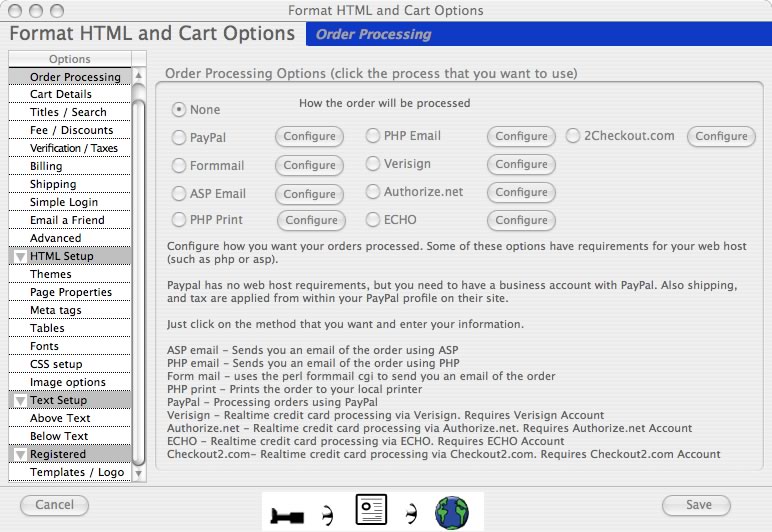Open Titles / Search options

tap(70, 112)
